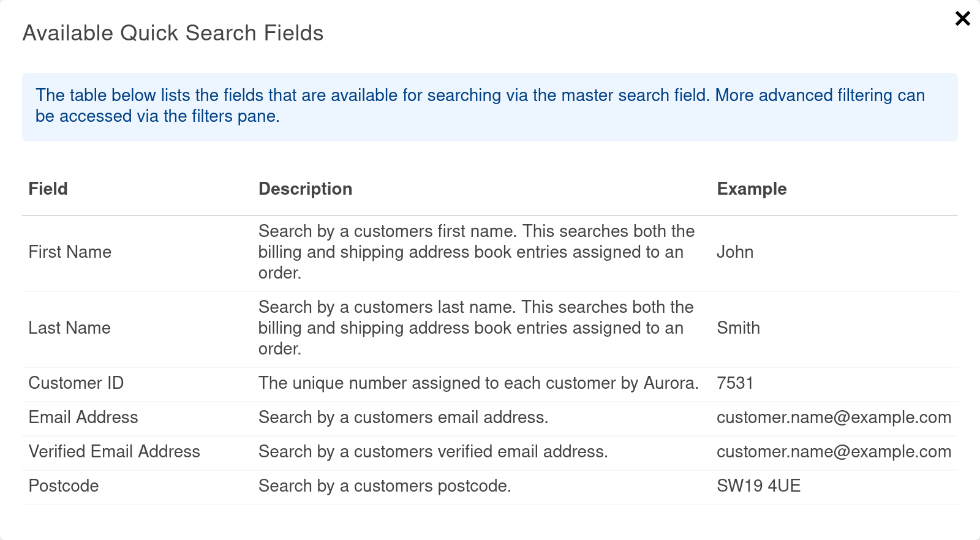Select the Last Name field row
Image resolution: width=980 pixels, height=540 pixels.
pyautogui.click(x=69, y=328)
